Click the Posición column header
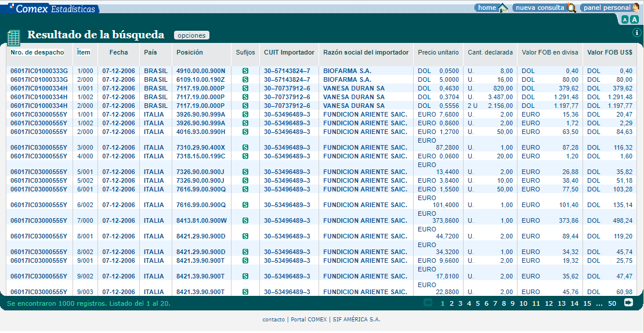The height and width of the screenshot is (333, 644). point(190,52)
